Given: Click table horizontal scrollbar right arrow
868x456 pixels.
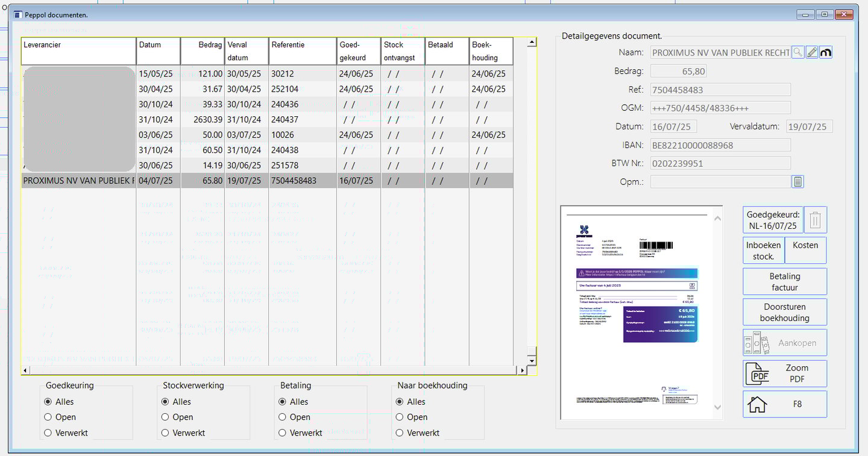Looking at the screenshot, I should click(x=523, y=370).
